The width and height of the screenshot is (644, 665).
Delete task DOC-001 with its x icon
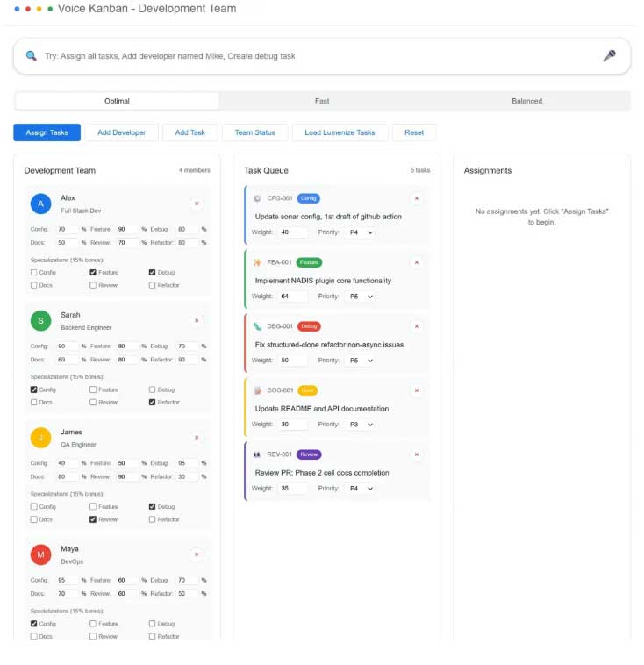pos(417,390)
